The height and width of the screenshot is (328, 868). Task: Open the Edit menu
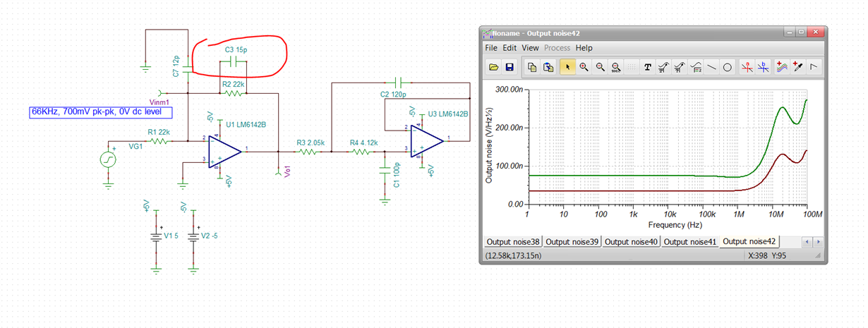tap(510, 48)
